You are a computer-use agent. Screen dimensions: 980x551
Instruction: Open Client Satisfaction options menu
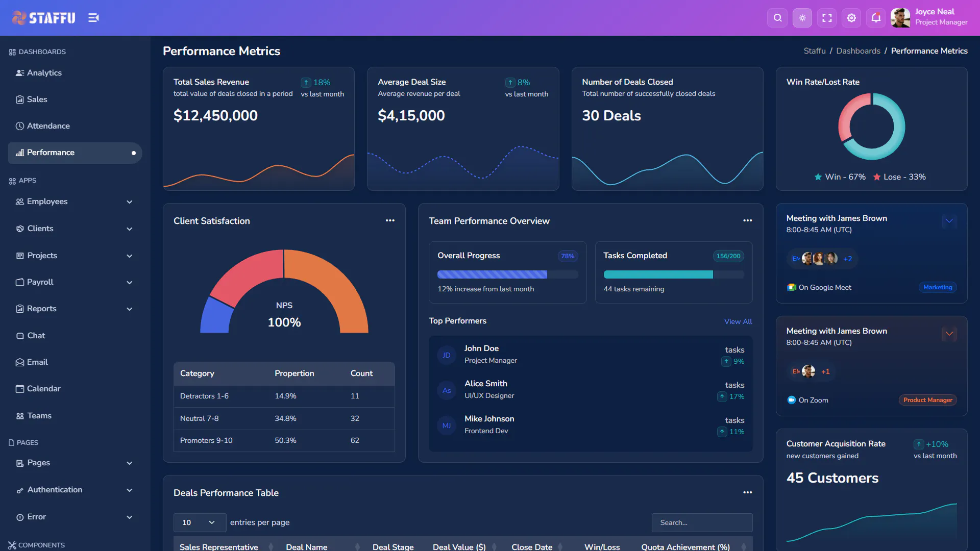(390, 220)
